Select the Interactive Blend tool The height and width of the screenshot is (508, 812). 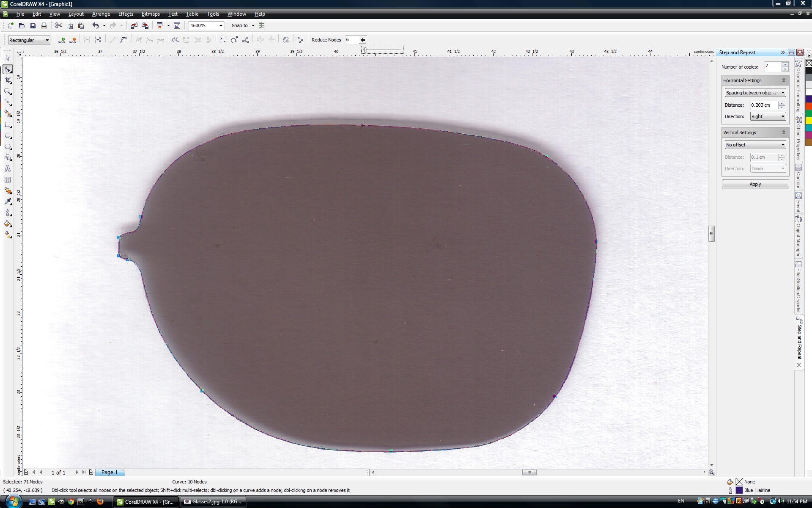[x=8, y=190]
